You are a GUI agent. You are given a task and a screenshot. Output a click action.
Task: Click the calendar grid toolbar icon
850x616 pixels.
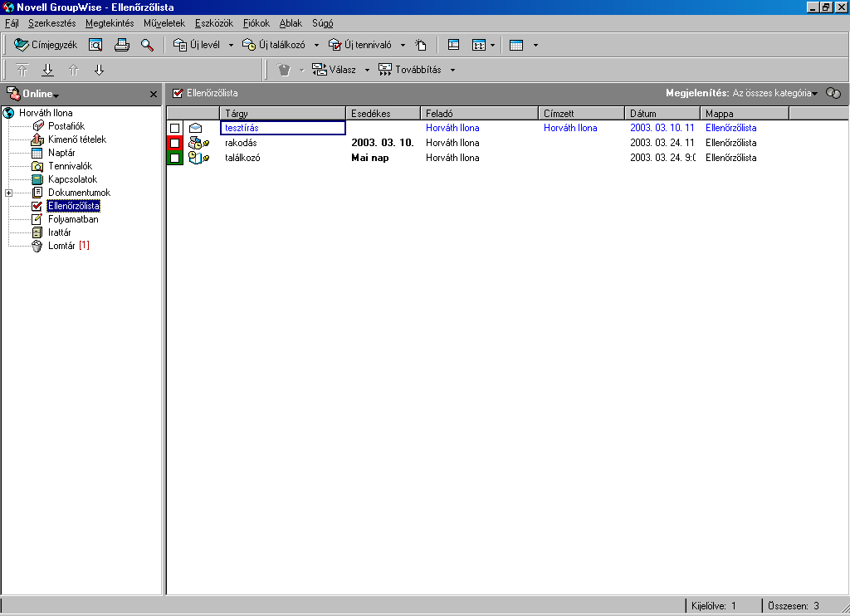coord(516,45)
